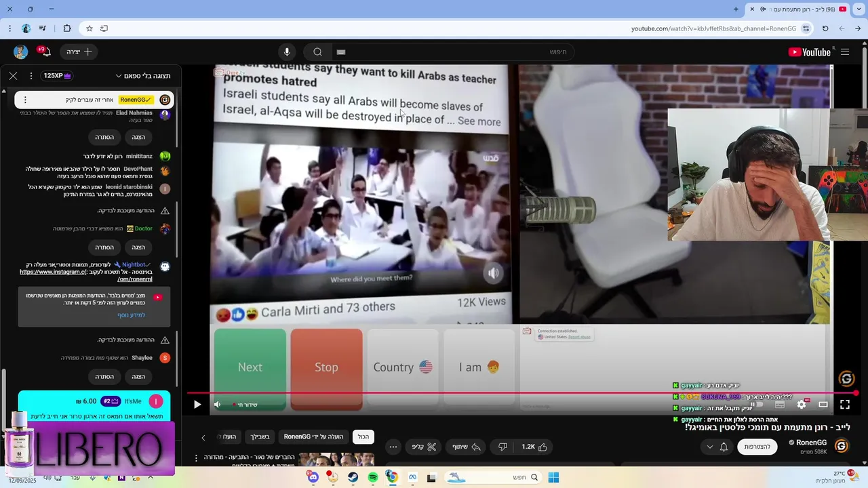Open Chrome extensions puzzle icon
The image size is (868, 488).
tap(66, 28)
